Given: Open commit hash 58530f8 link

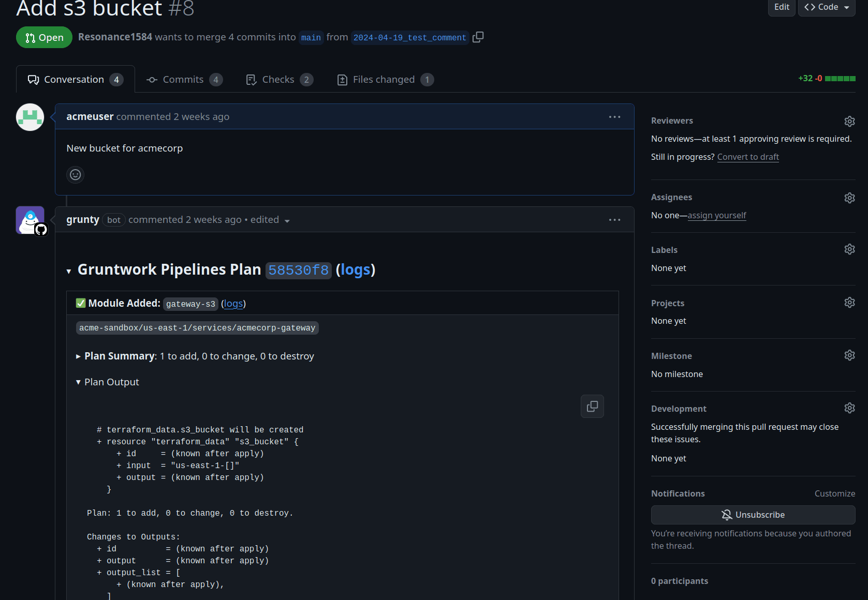Looking at the screenshot, I should click(298, 270).
